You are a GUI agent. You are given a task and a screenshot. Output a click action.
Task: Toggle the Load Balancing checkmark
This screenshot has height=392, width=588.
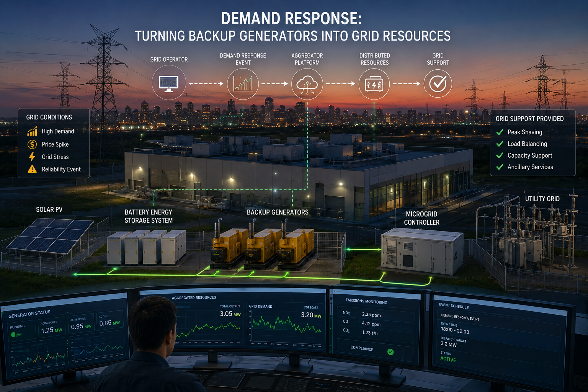coord(500,144)
